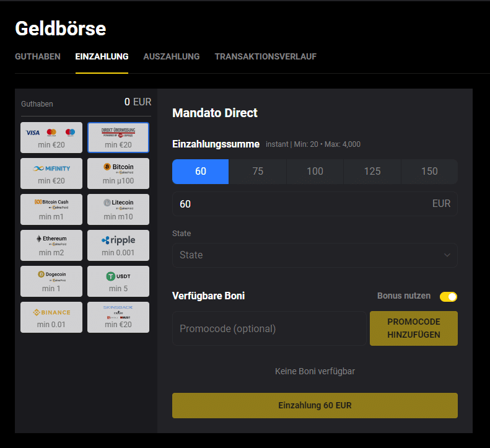Click the Promocode (optional) field
The image size is (490, 448).
269,328
